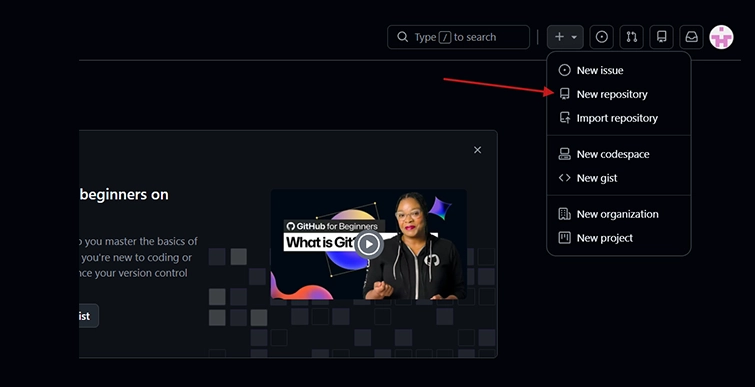This screenshot has width=755, height=387.
Task: Select New issue from the menu
Action: click(619, 70)
